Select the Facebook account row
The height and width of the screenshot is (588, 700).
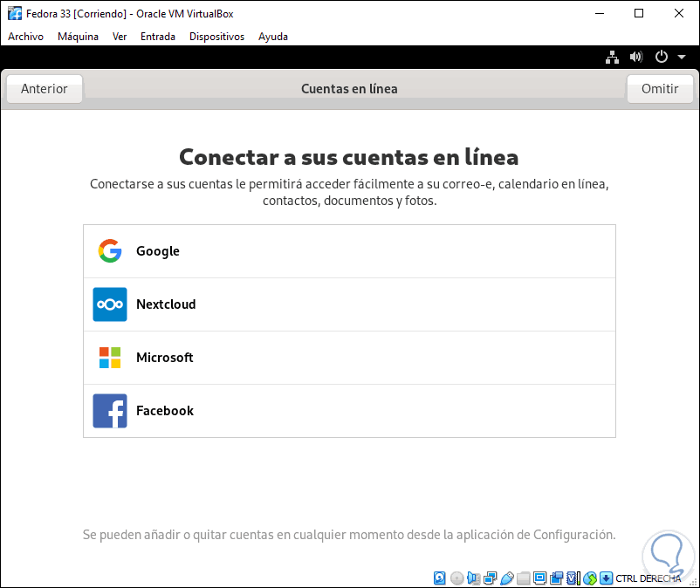[349, 410]
